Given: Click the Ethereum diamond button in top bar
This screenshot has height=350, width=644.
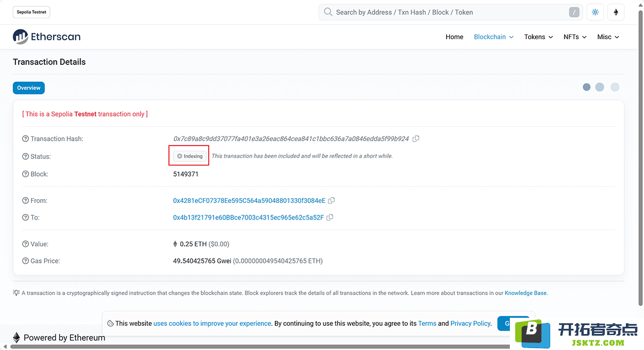Looking at the screenshot, I should pyautogui.click(x=616, y=12).
